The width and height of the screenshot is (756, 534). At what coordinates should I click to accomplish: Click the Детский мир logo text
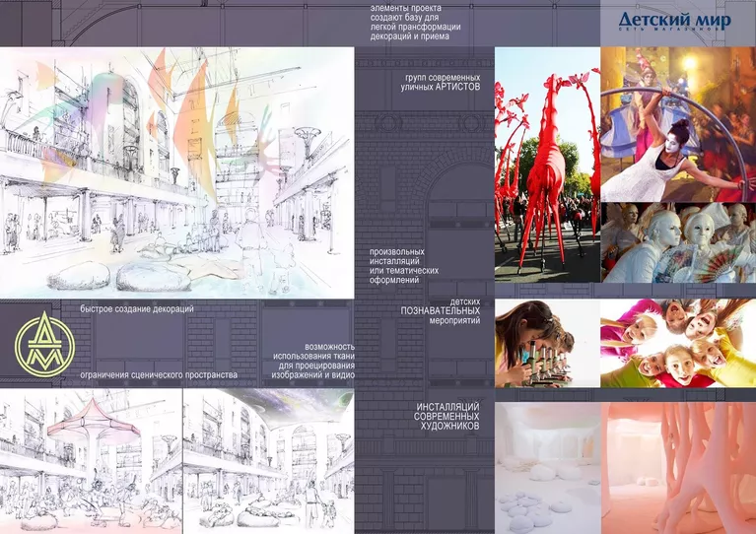click(674, 20)
